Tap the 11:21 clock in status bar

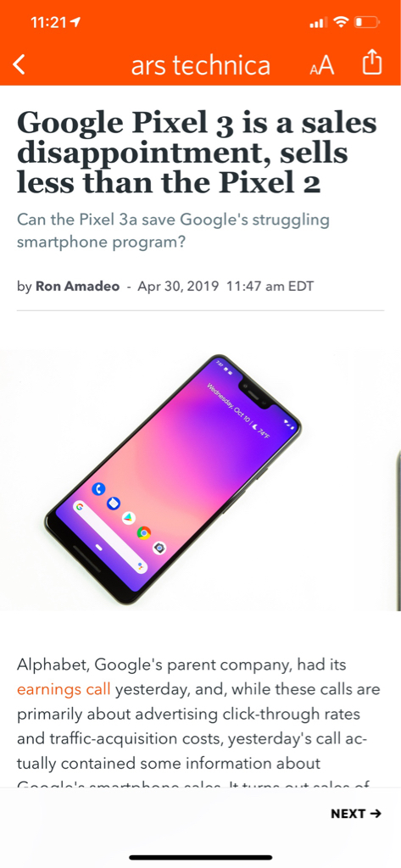point(48,23)
